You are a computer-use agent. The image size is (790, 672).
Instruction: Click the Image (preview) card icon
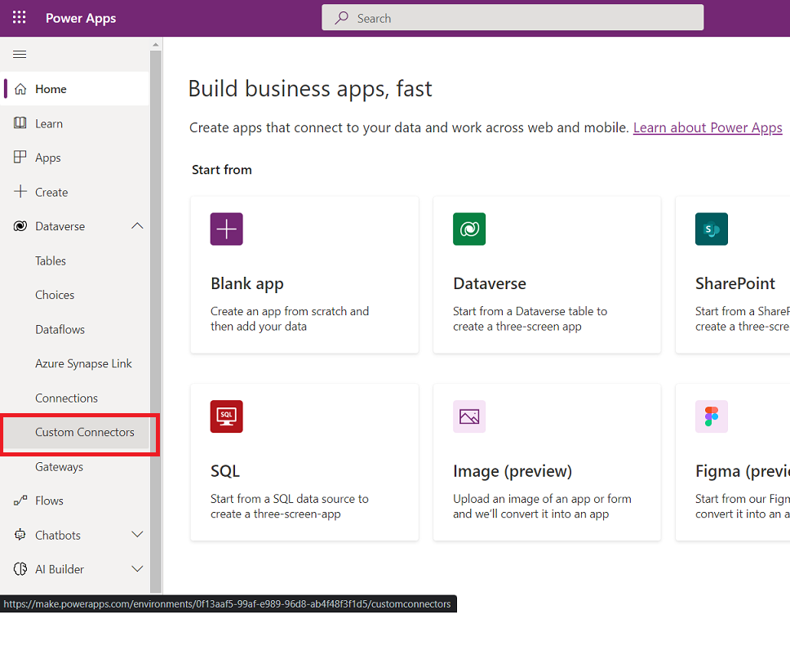coord(469,416)
